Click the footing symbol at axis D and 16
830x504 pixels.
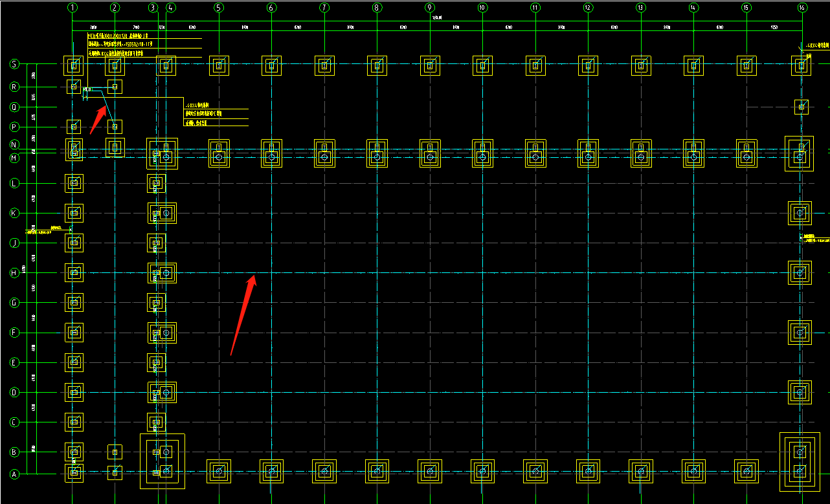[800, 392]
